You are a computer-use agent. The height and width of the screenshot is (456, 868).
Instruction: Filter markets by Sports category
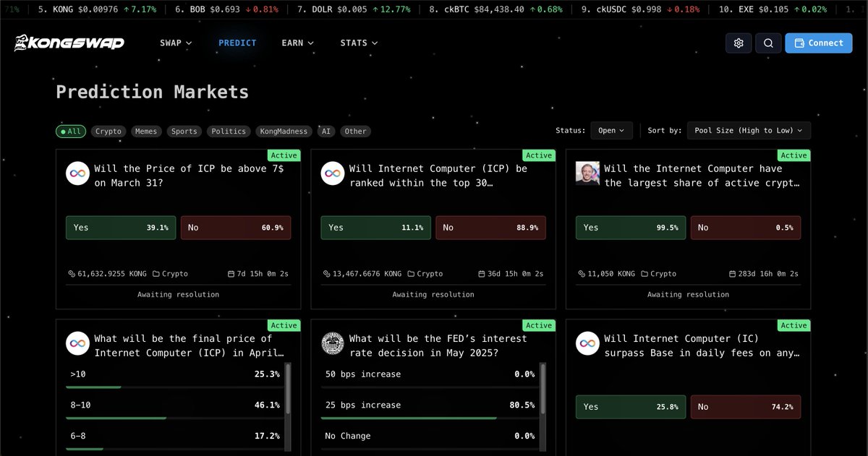point(184,132)
